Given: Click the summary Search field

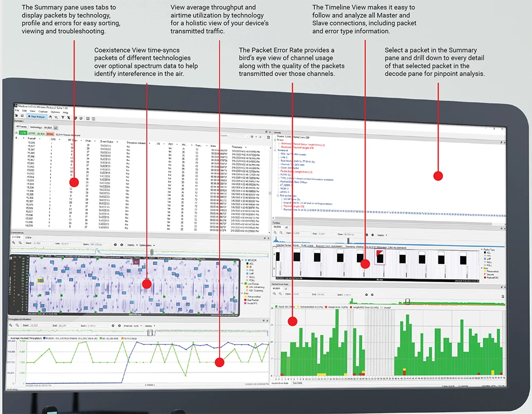Looking at the screenshot, I should 234,136.
